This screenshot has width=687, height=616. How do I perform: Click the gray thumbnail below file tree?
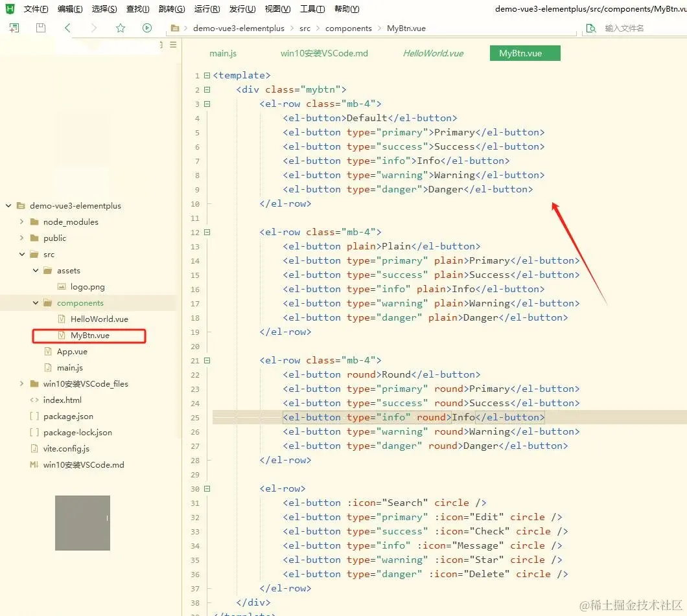point(82,523)
